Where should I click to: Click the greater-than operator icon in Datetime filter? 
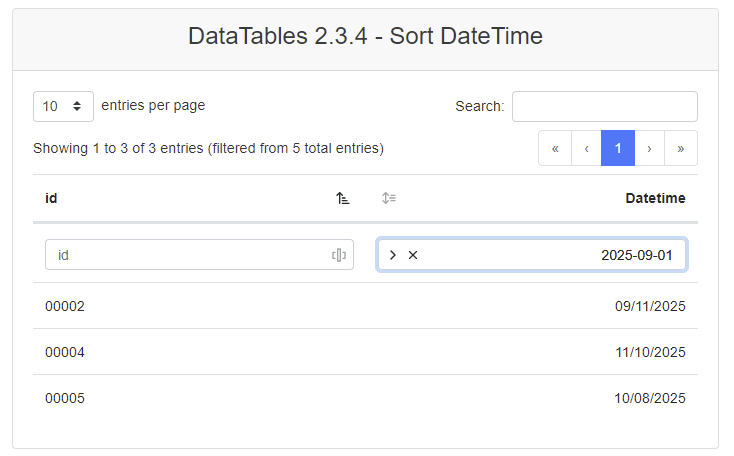tap(393, 255)
